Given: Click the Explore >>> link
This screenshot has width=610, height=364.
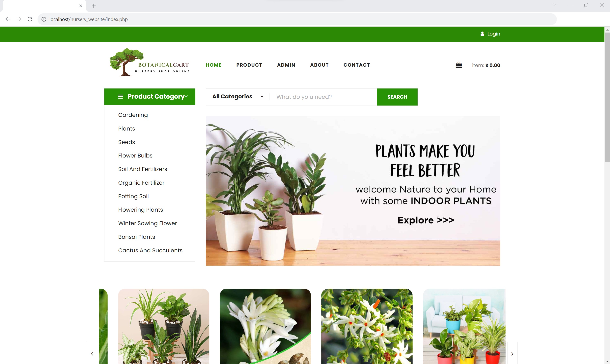Looking at the screenshot, I should pos(426,220).
